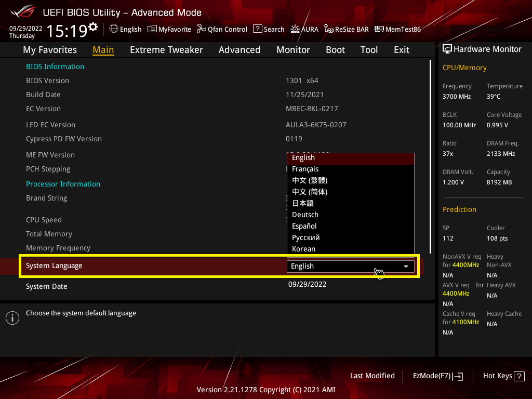Click Brand String label
Screen dimensions: 532x399
(x=46, y=198)
